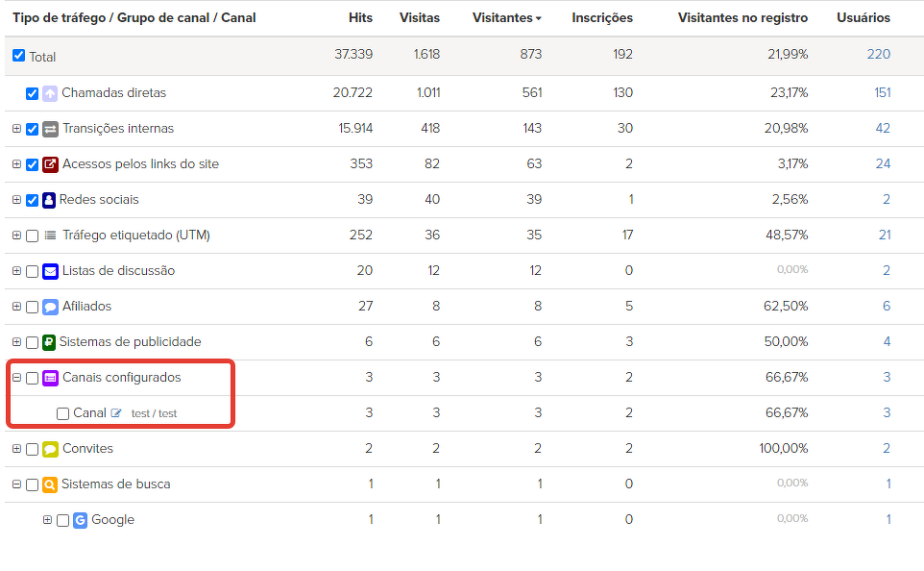This screenshot has width=924, height=571.
Task: Uncheck the Total row checkbox
Action: [18, 56]
